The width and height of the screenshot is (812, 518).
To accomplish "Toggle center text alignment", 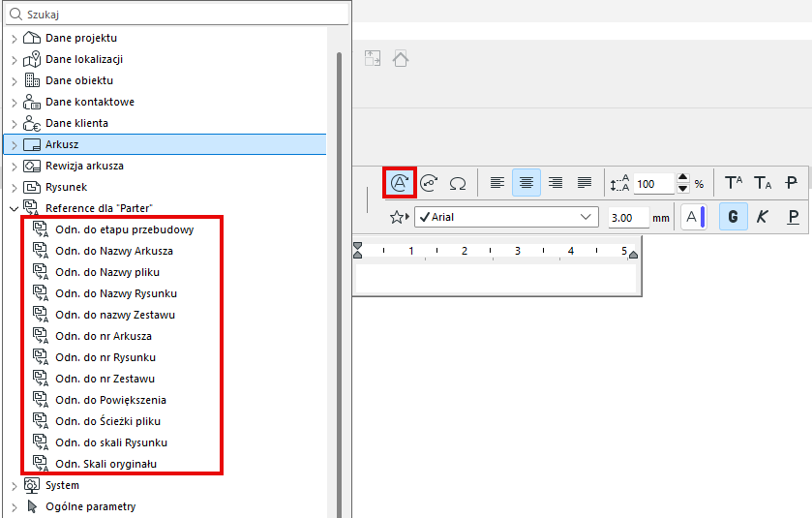I will click(526, 183).
